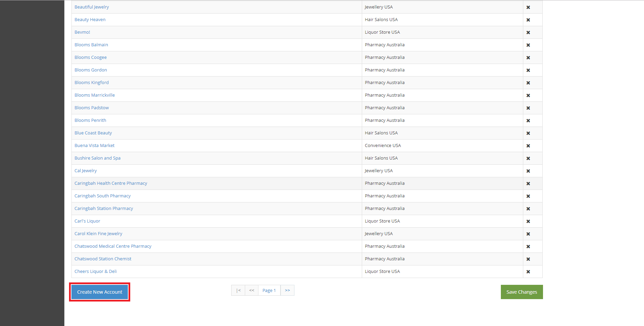Open the Blooms Balmain link
This screenshot has width=644, height=326.
coord(91,45)
